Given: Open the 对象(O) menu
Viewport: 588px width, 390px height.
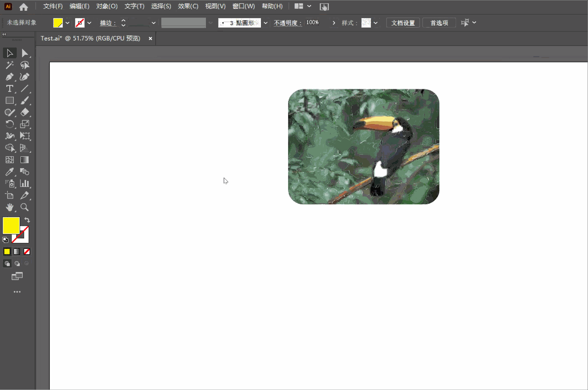Looking at the screenshot, I should pyautogui.click(x=107, y=6).
